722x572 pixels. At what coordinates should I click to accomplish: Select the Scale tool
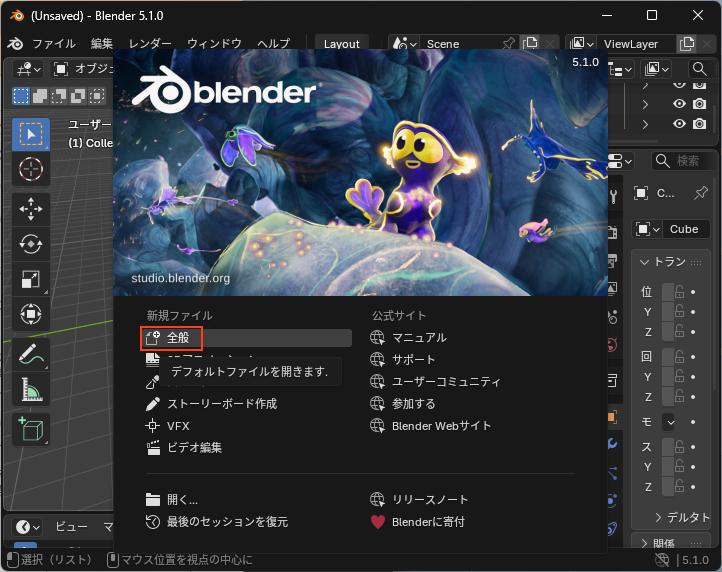click(31, 279)
